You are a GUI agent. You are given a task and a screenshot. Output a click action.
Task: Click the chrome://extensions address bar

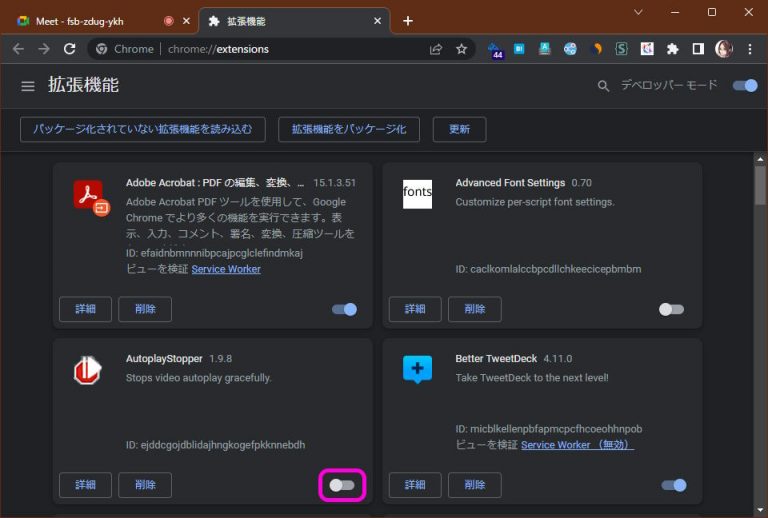pyautogui.click(x=281, y=49)
